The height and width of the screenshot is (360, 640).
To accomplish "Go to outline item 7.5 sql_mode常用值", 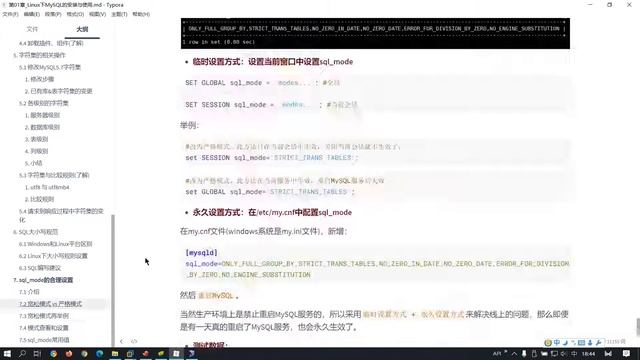I will [x=44, y=340].
